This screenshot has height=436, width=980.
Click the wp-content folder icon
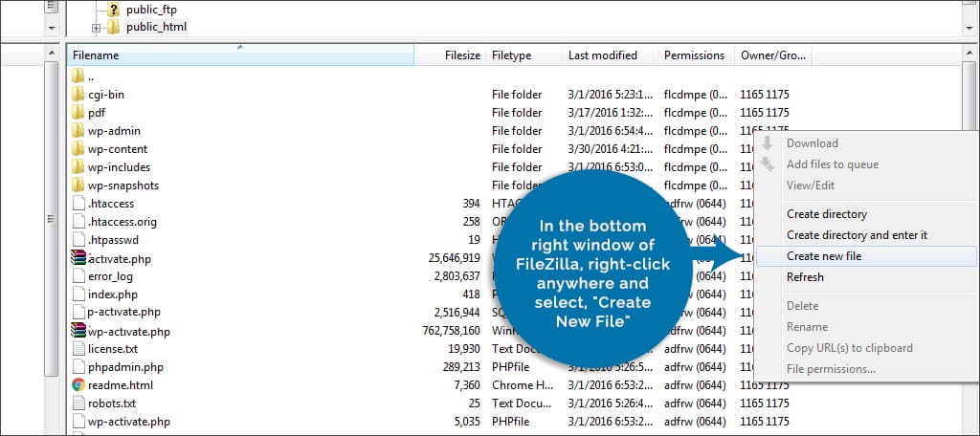pyautogui.click(x=78, y=148)
